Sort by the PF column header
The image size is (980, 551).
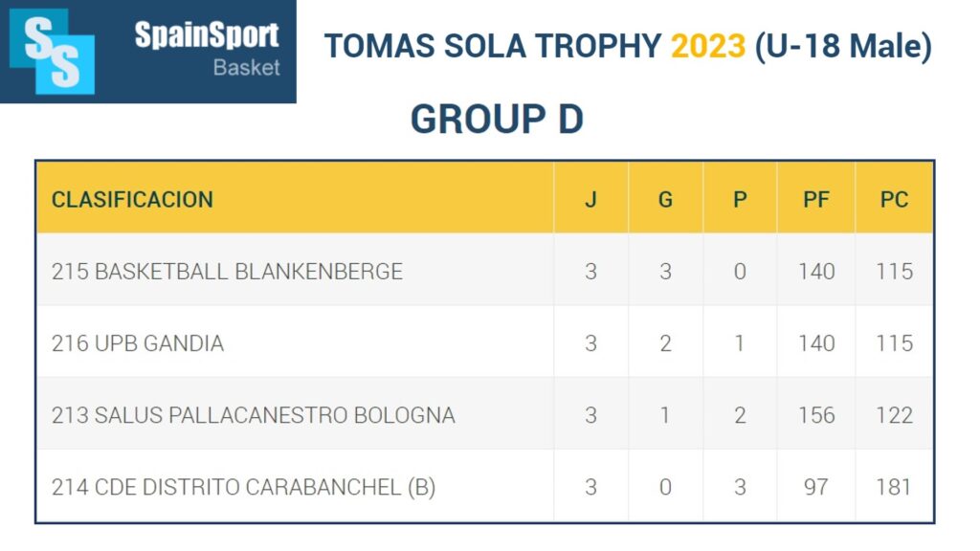(816, 200)
